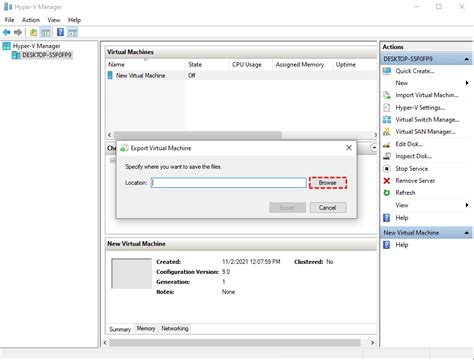Click Help icon under New Virtual Machine
474x360 pixels.
coord(387,245)
